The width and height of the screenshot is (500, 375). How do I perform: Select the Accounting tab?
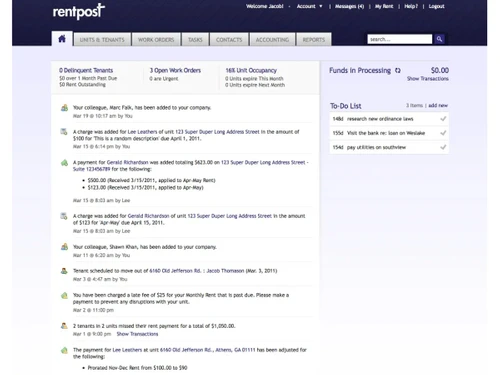[x=272, y=39]
